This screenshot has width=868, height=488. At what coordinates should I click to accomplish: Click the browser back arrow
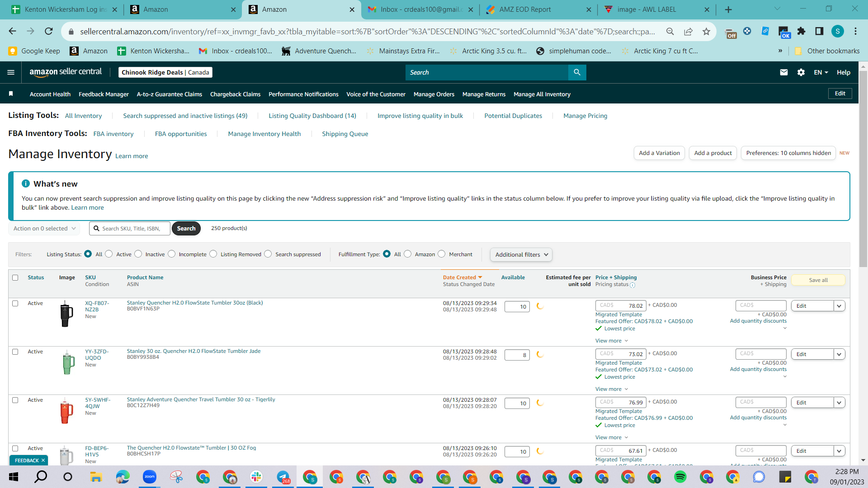coord(12,31)
